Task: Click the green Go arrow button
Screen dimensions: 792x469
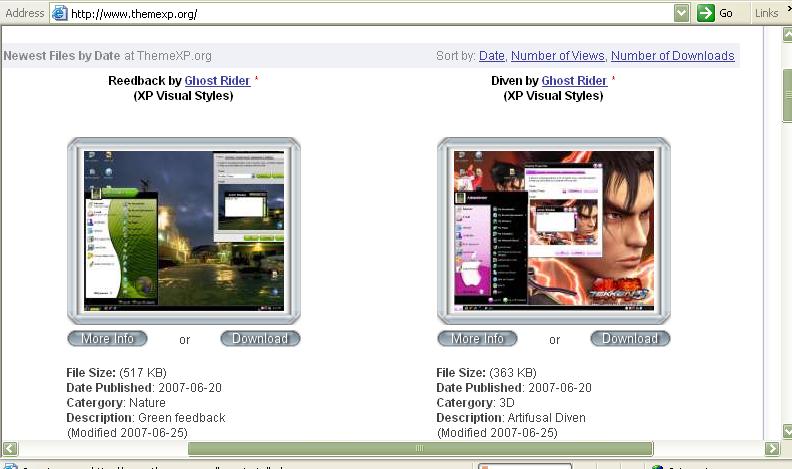Action: (706, 13)
